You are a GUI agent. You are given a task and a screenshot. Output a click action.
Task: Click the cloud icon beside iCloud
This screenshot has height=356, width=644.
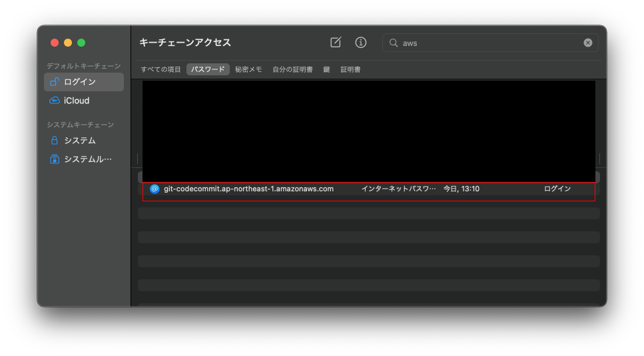[54, 100]
